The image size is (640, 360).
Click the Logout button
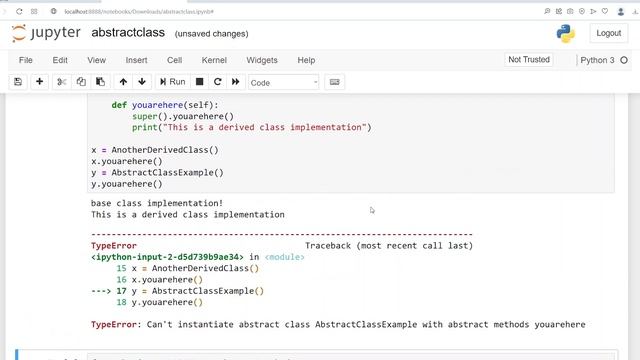pyautogui.click(x=609, y=33)
